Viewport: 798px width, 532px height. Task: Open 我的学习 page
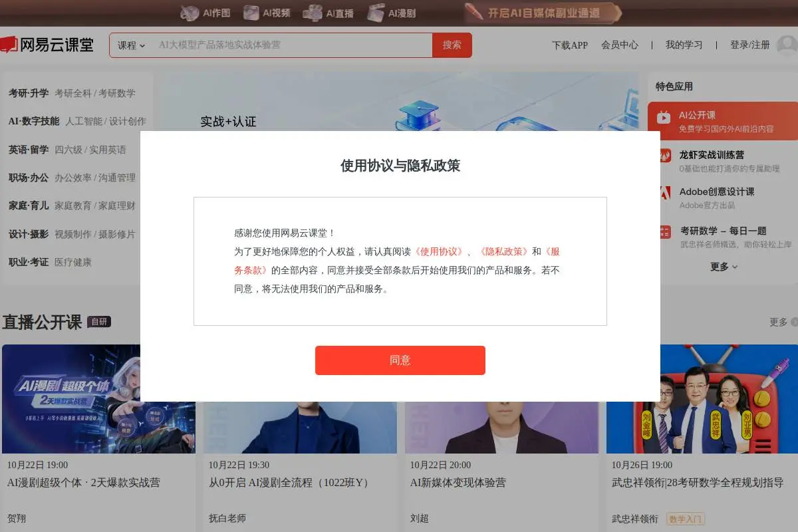684,45
